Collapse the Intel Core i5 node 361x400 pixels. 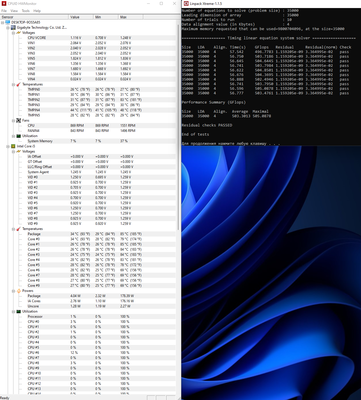(8, 146)
